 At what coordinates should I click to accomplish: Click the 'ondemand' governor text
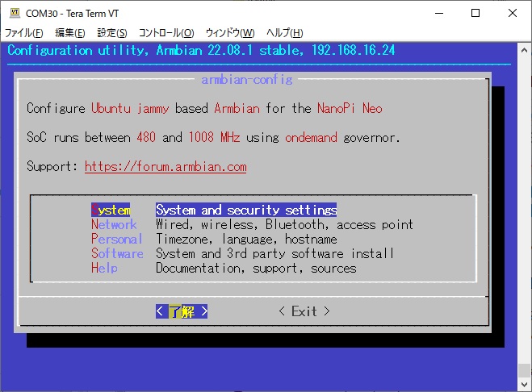[311, 137]
